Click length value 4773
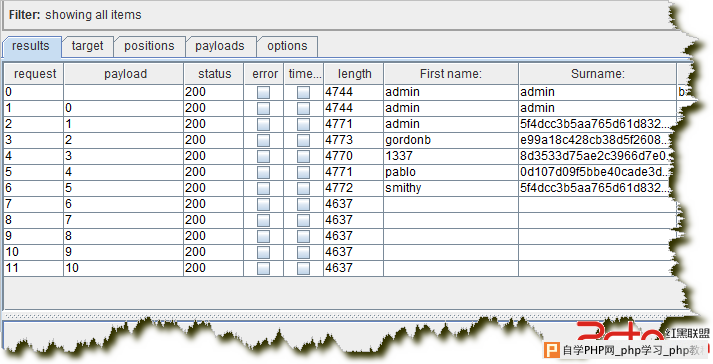Screen dimensions: 713x364 (354, 140)
